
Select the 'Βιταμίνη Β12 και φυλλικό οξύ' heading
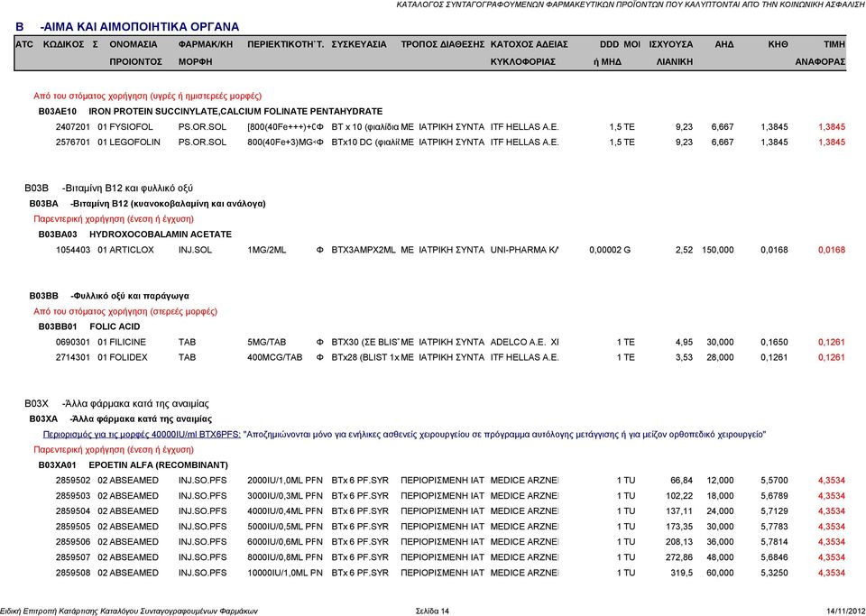coord(127,188)
